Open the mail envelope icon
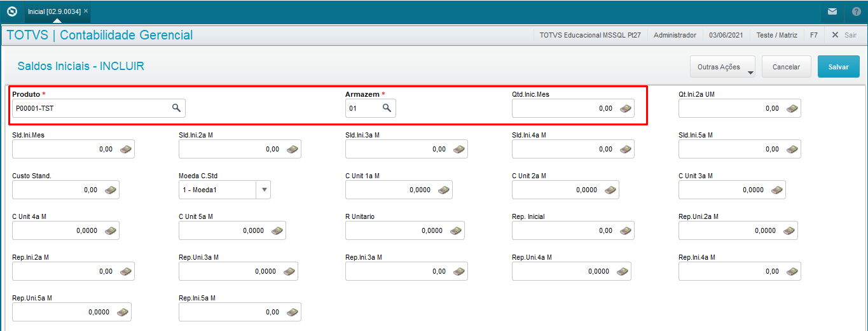Viewport: 868px width, 331px height. point(832,11)
